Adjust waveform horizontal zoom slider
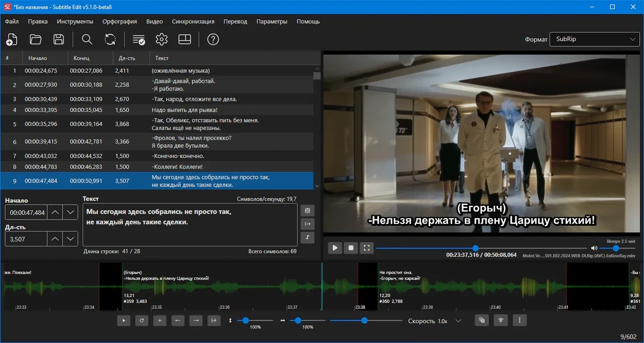 click(308, 320)
